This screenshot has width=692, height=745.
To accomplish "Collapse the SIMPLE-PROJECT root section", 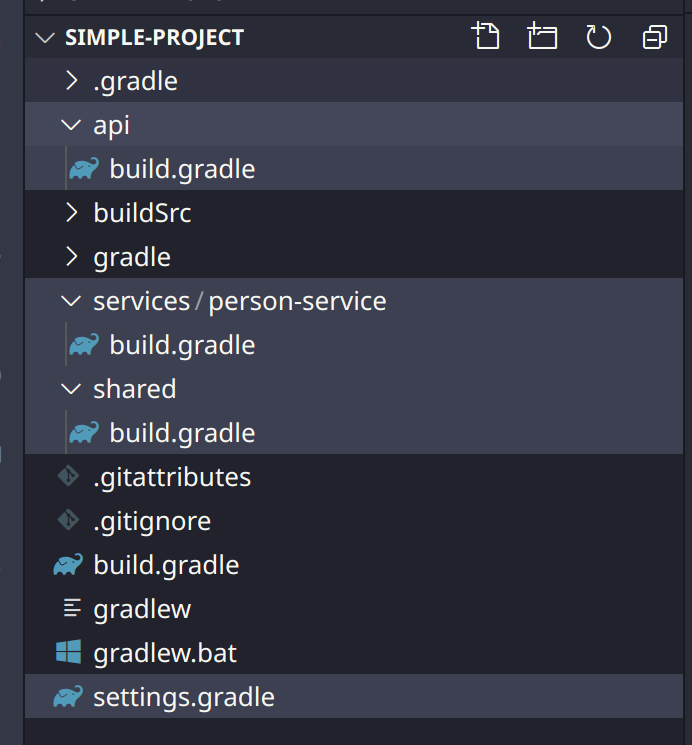I will (x=45, y=38).
